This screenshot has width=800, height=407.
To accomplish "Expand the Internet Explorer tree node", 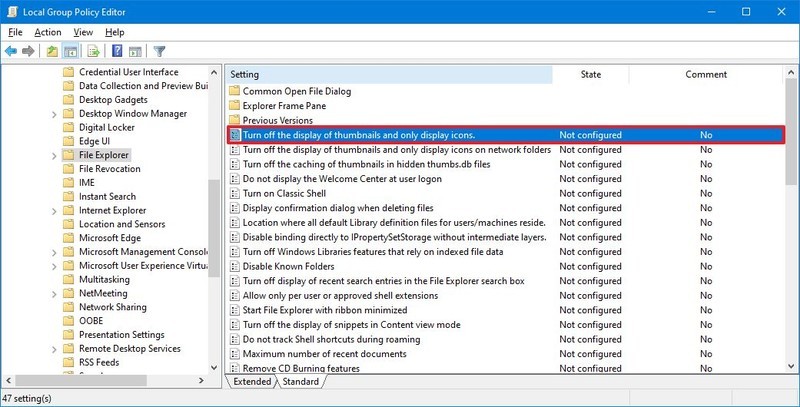I will [x=54, y=211].
